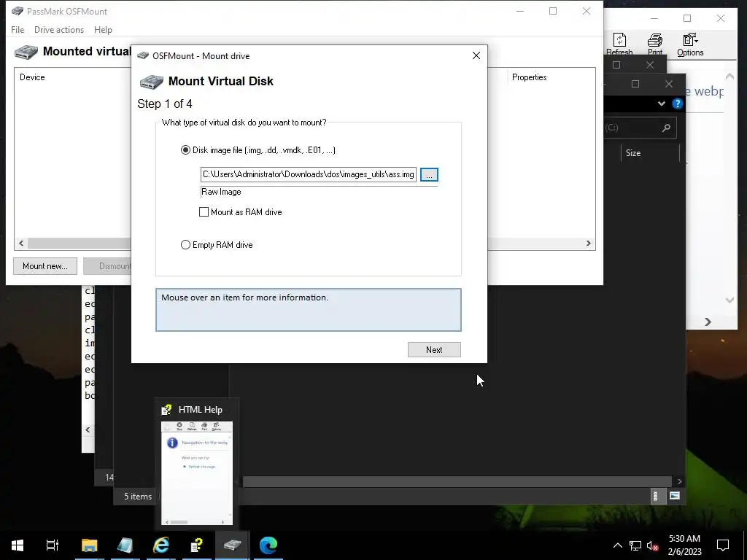Select the Disk image file radio option
Viewport: 747px width, 560px height.
[185, 150]
